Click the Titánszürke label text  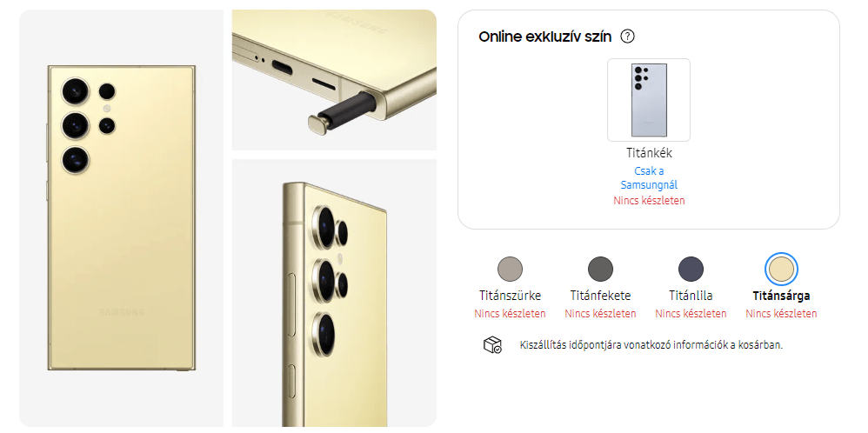(510, 296)
